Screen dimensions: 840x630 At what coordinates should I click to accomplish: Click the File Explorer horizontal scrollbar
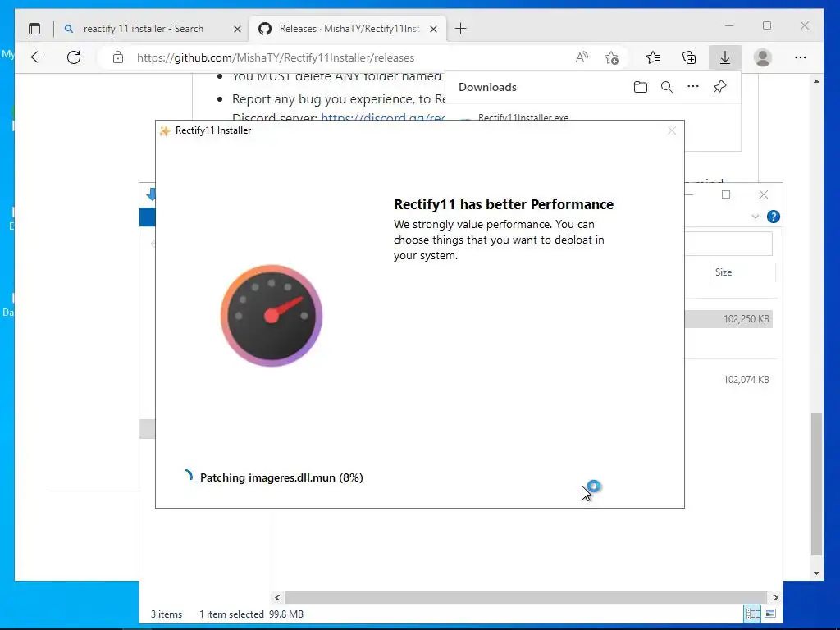coord(526,597)
